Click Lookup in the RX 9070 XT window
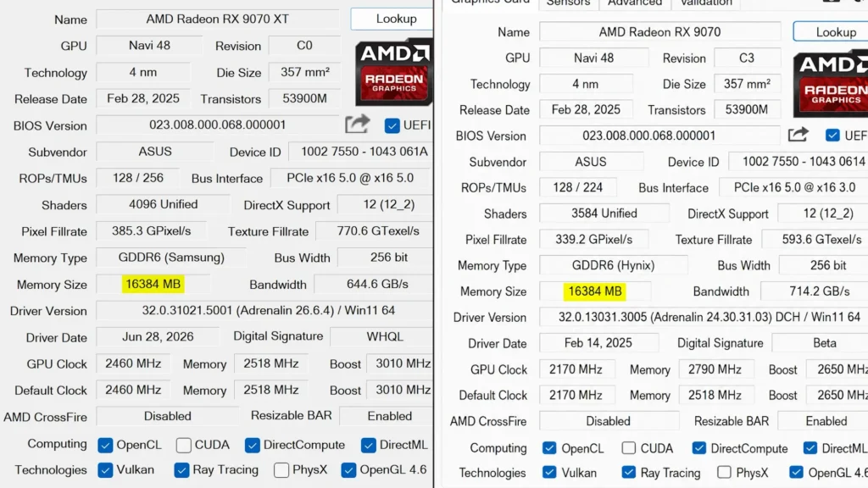The image size is (868, 488). pyautogui.click(x=392, y=19)
